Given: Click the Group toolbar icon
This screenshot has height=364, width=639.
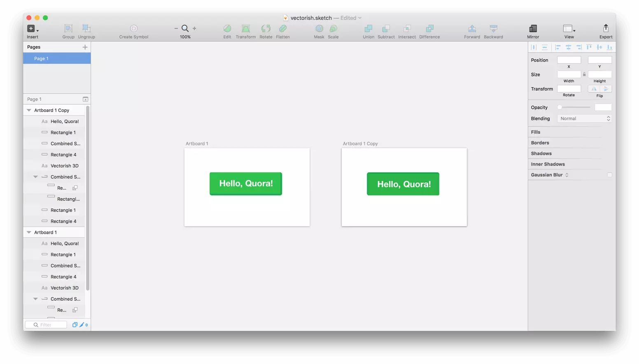Looking at the screenshot, I should [68, 28].
